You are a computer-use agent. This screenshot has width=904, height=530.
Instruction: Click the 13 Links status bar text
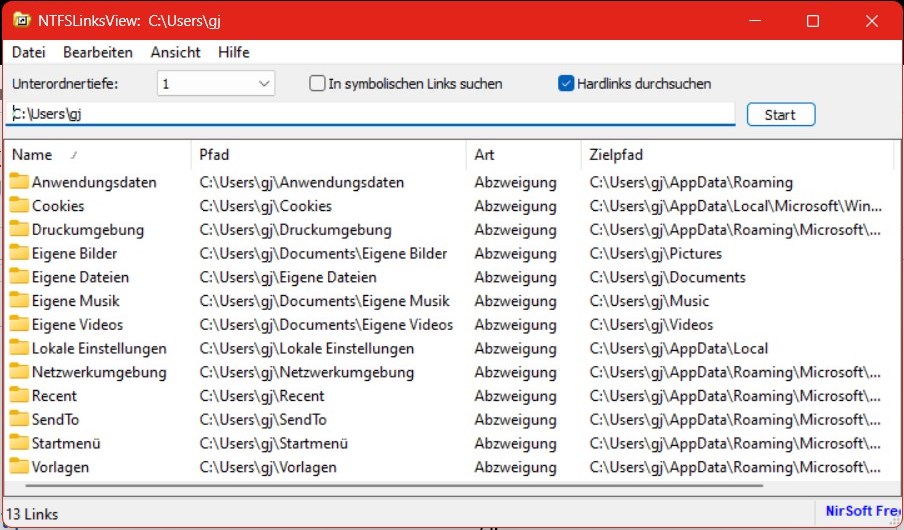32,513
